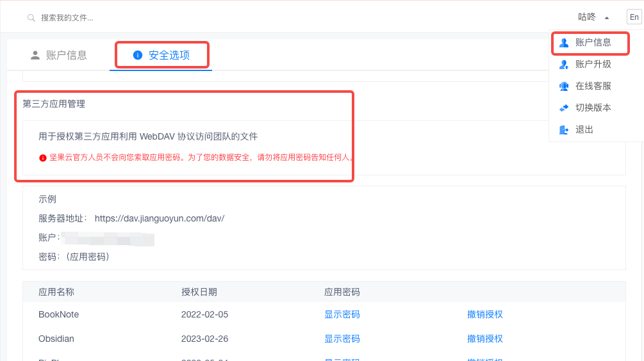Switch language with the En button
This screenshot has height=361, width=644.
point(634,17)
